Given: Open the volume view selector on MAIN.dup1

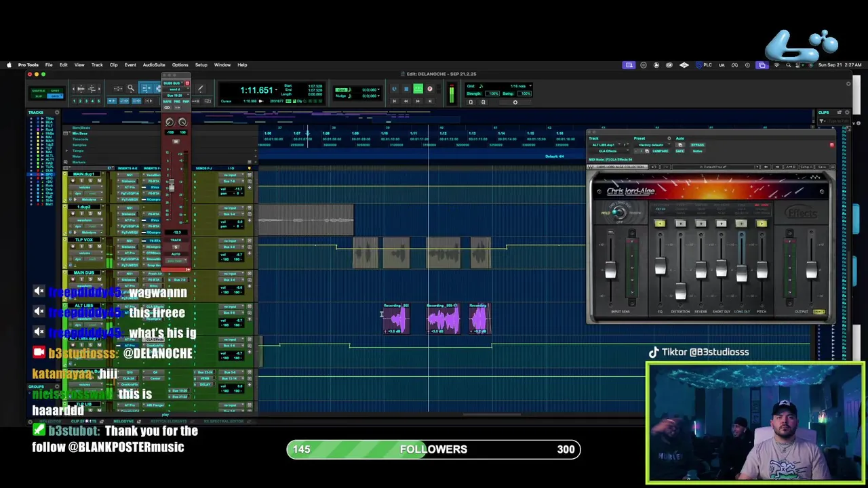Looking at the screenshot, I should point(85,187).
